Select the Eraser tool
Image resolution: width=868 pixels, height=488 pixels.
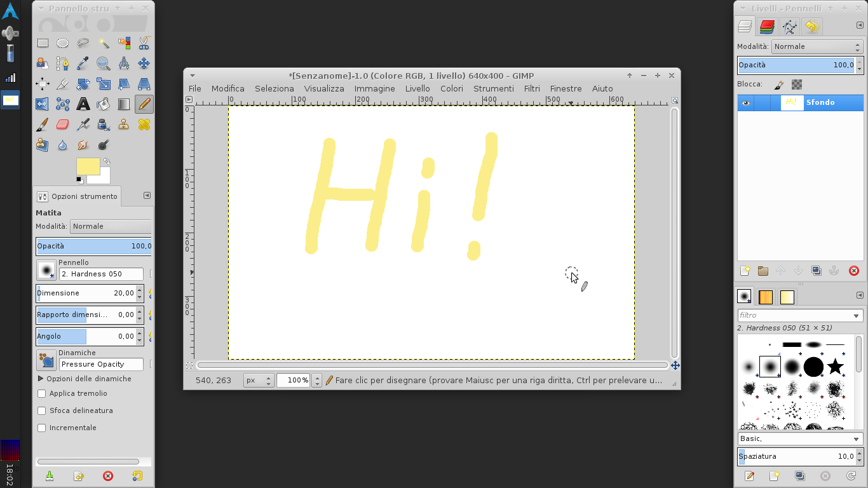click(x=63, y=125)
